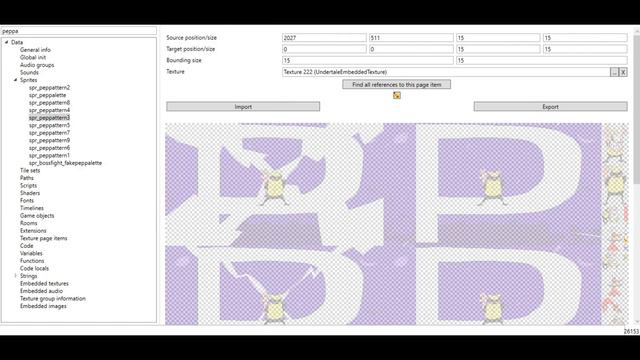Import a texture image
The image size is (640, 360).
[243, 107]
